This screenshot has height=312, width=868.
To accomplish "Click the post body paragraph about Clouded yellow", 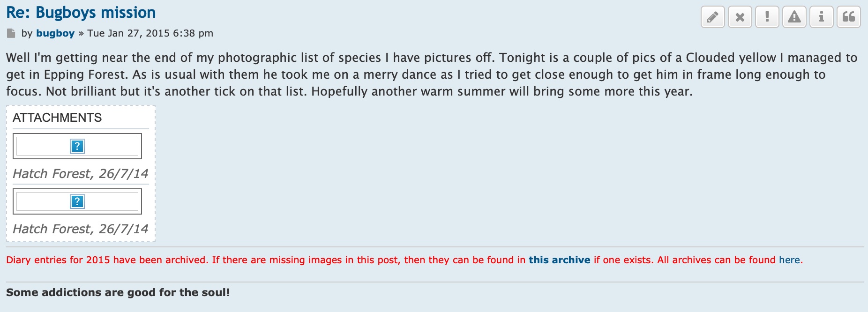I will tap(432, 74).
